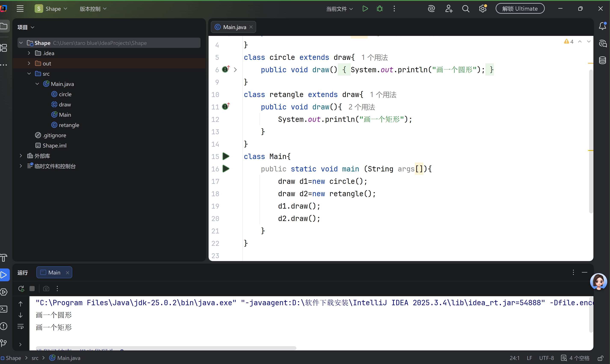The height and width of the screenshot is (364, 610).
Task: Stop the running process square button
Action: [32, 289]
